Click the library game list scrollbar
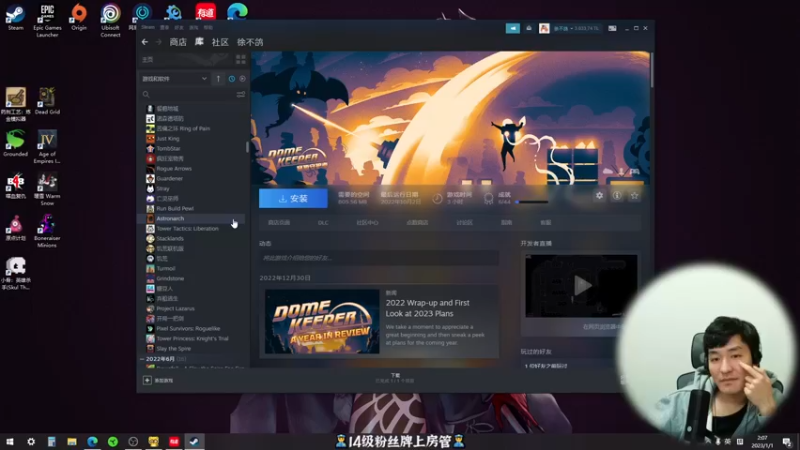The image size is (800, 450). click(247, 147)
